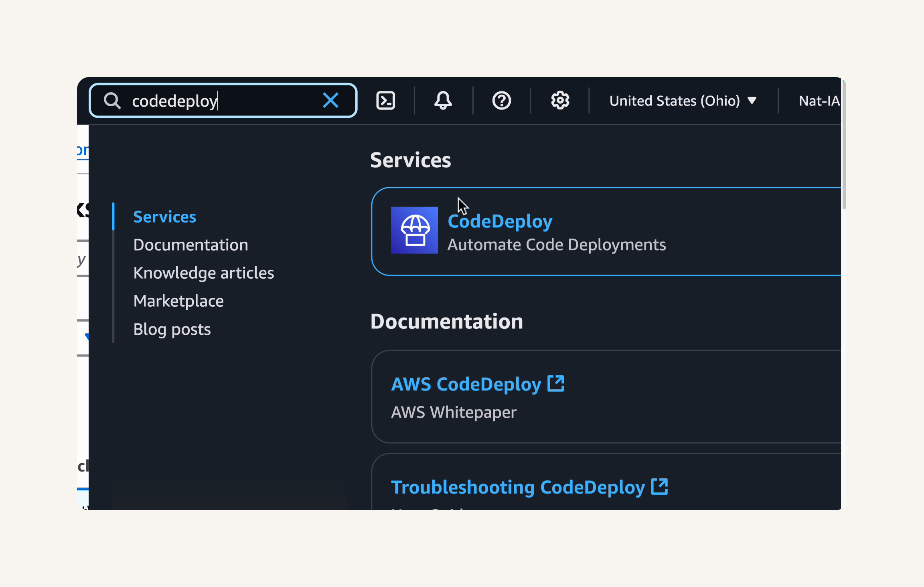Screen dimensions: 924x587
Task: Open the notifications bell
Action: point(443,100)
